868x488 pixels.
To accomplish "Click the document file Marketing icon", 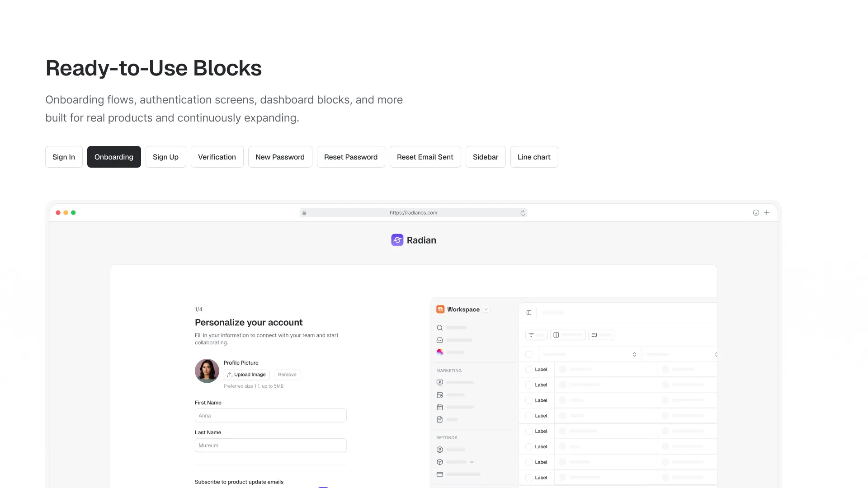I will [439, 419].
